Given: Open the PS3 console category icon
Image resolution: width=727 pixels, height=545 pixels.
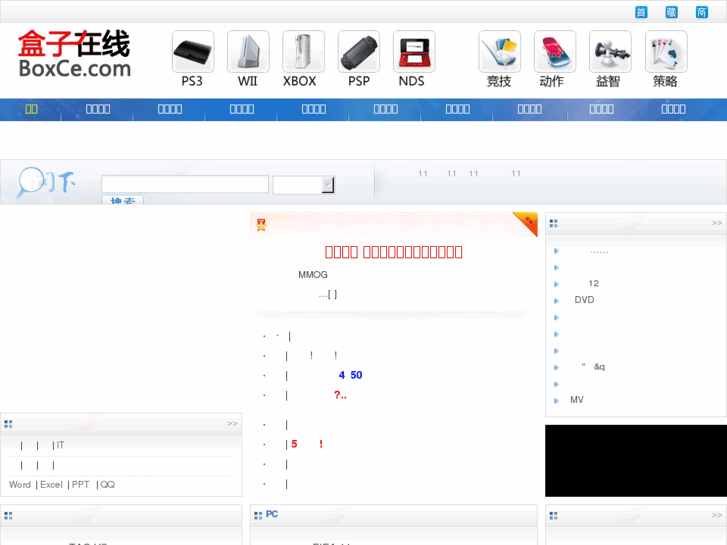Looking at the screenshot, I should click(193, 52).
